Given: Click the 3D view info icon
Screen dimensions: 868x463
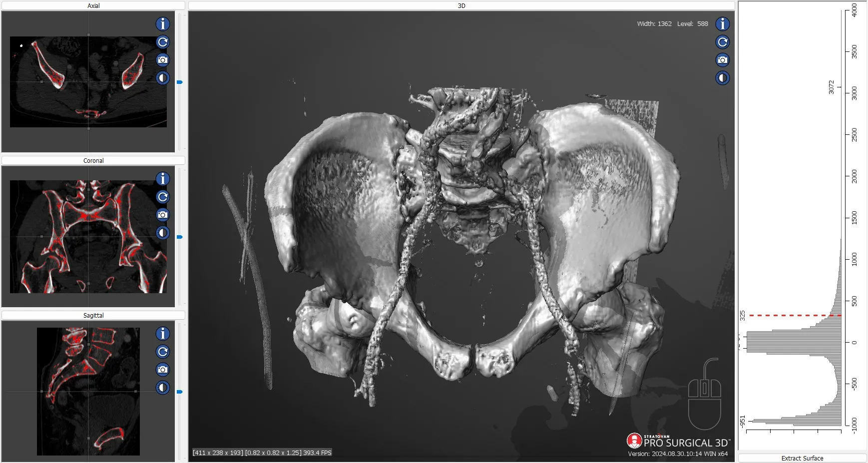Looking at the screenshot, I should pyautogui.click(x=723, y=24).
